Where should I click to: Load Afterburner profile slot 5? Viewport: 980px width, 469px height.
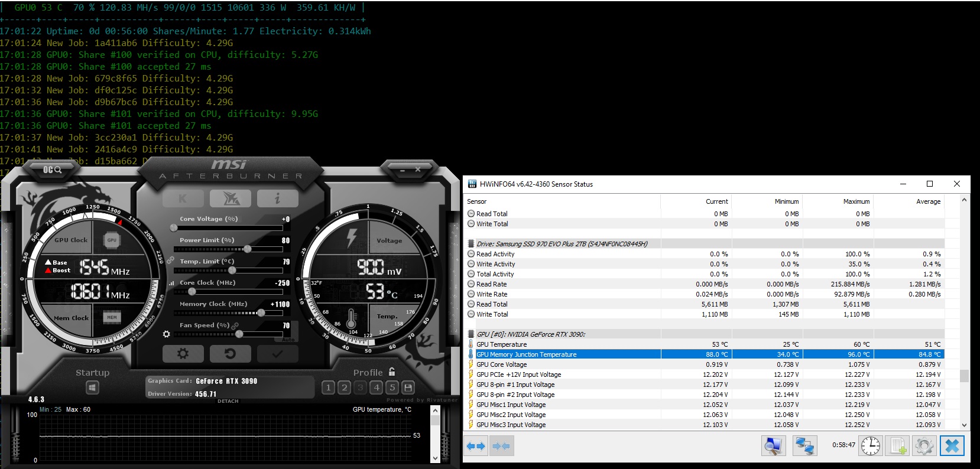(x=392, y=387)
